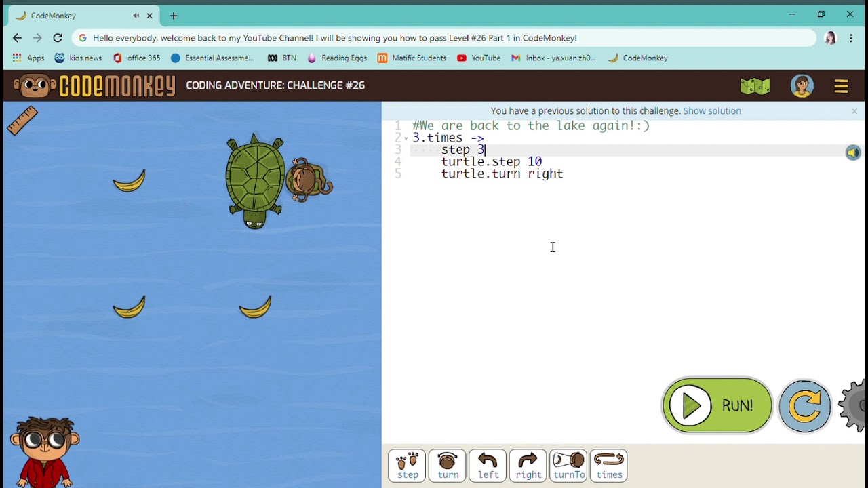Insert the times loop block
The image size is (868, 488).
pos(609,466)
